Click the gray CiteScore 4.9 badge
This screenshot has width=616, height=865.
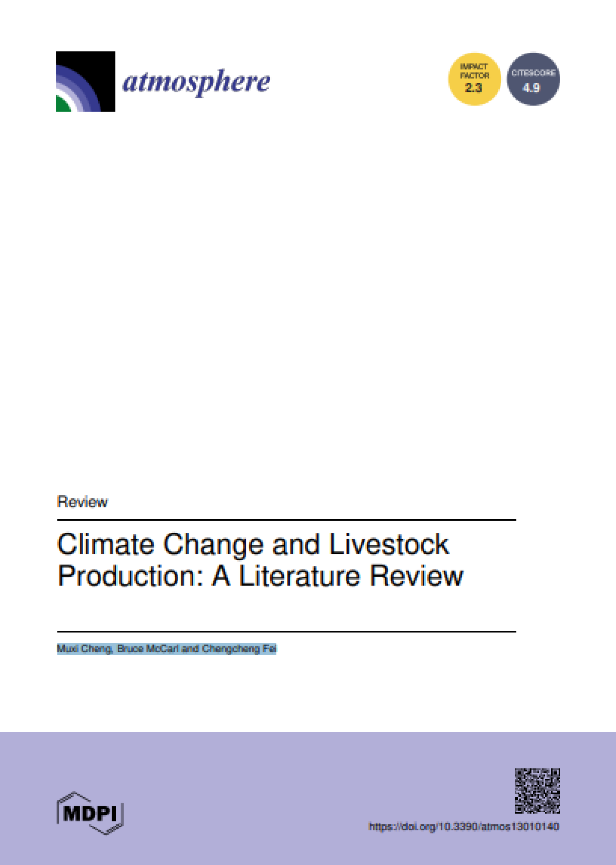[x=533, y=79]
